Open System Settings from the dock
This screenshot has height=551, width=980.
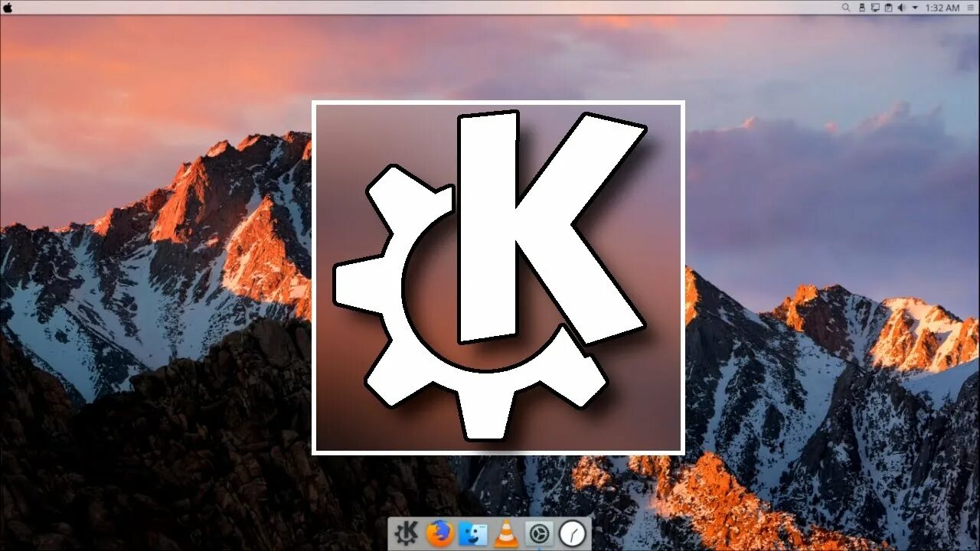(x=539, y=533)
